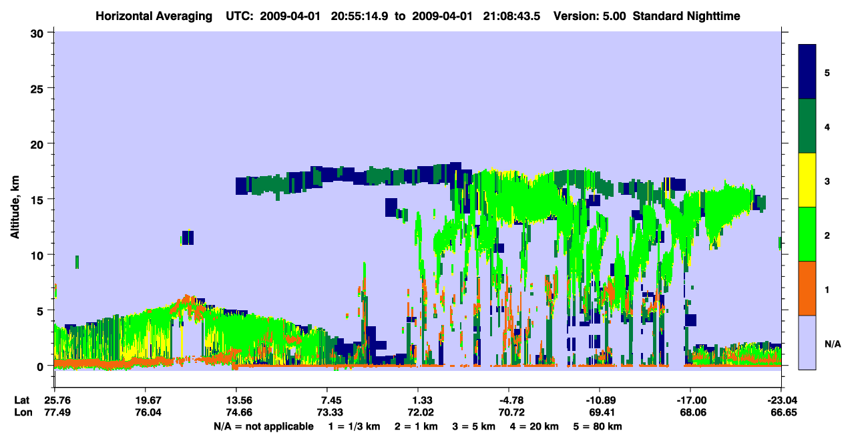Screen dimensions: 868x445
Task: Click the dark green level 4 legend swatch
Action: click(807, 126)
